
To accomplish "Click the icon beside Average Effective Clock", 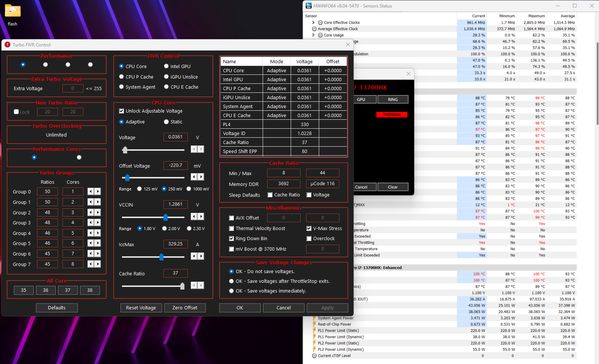I will click(314, 29).
